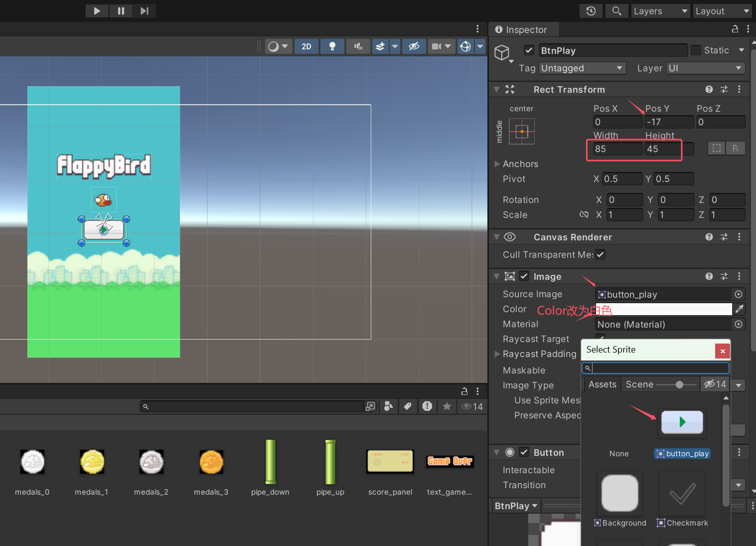This screenshot has height=546, width=756.
Task: Select the button_play sprite thumbnail
Action: click(x=682, y=422)
